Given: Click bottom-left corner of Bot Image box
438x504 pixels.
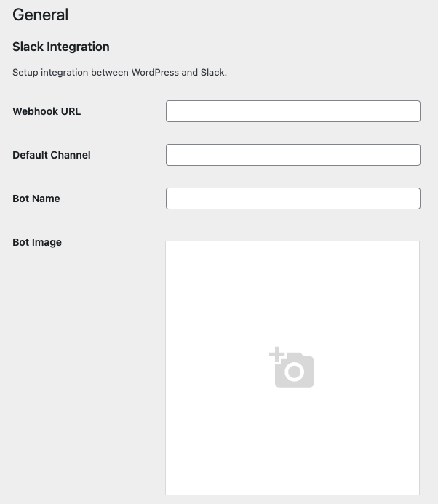Looking at the screenshot, I should point(167,493).
